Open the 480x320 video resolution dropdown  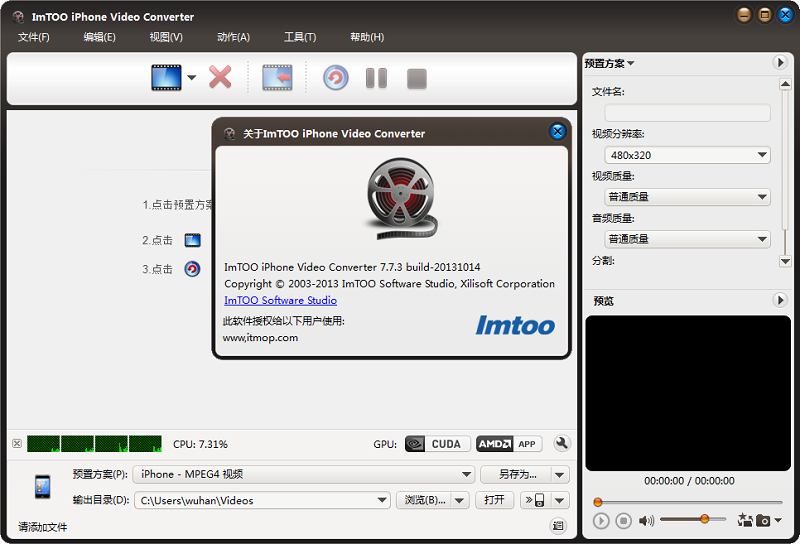click(x=687, y=155)
